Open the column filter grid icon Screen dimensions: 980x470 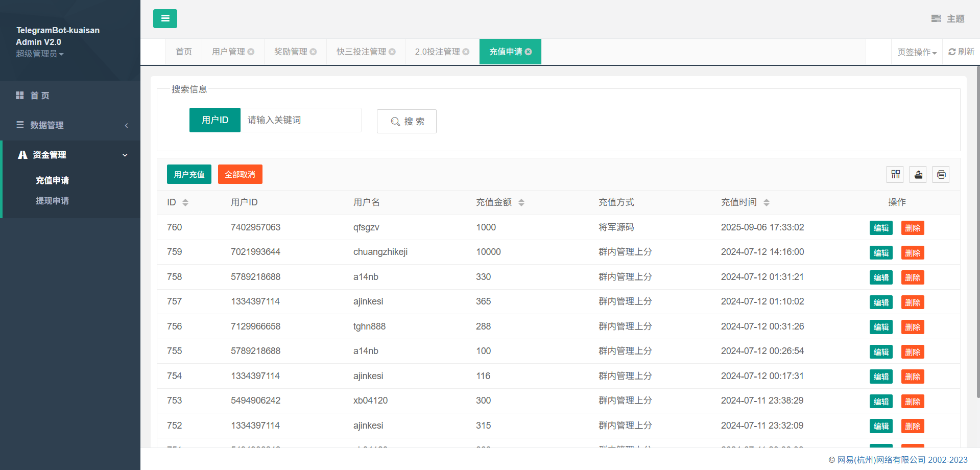point(895,175)
